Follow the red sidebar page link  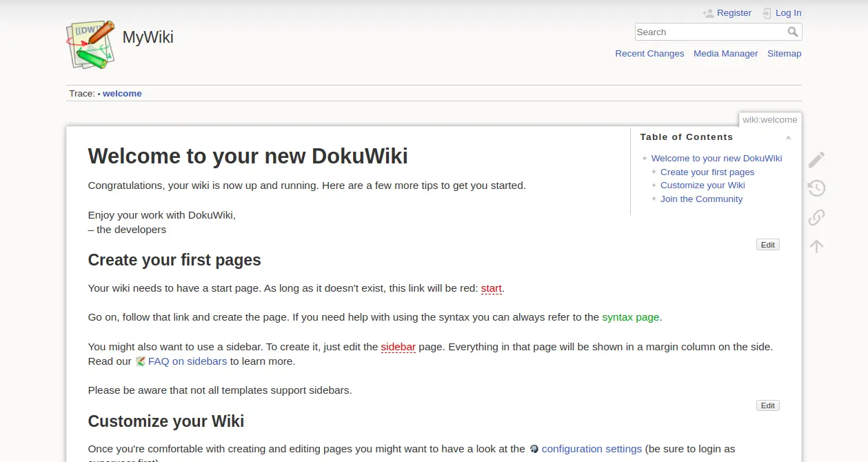coord(398,347)
